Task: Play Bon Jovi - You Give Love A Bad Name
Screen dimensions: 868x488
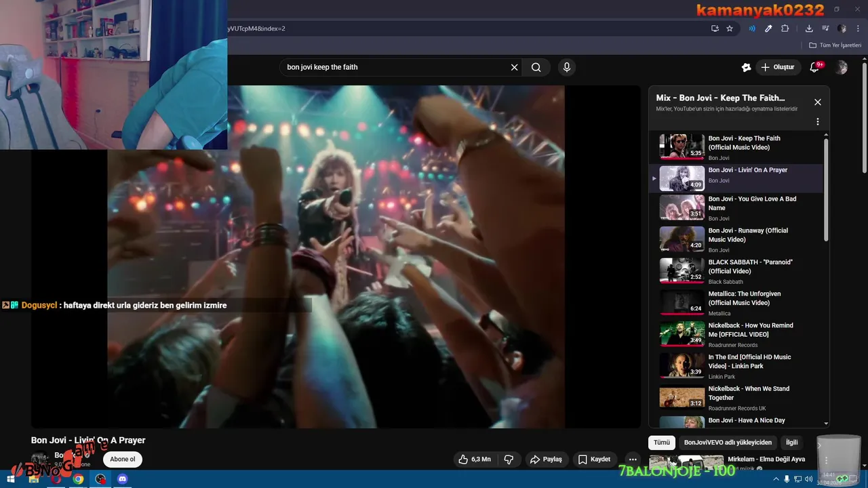Action: click(x=736, y=208)
